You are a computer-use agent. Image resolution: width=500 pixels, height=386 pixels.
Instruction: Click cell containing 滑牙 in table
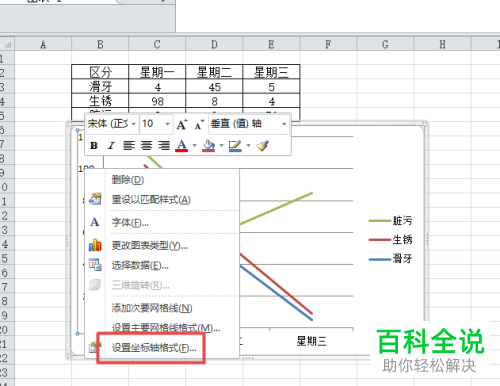[100, 87]
